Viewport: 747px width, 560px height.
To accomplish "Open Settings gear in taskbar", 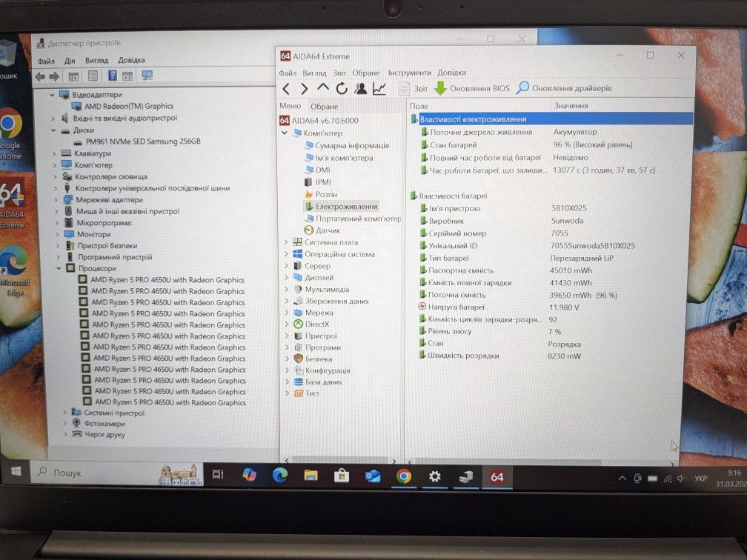I will (x=434, y=476).
